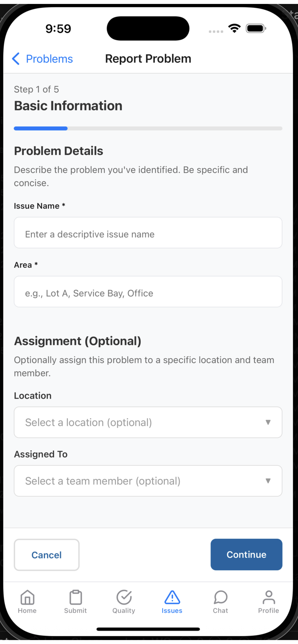Tap the battery status icon
This screenshot has width=298, height=644.
(256, 28)
